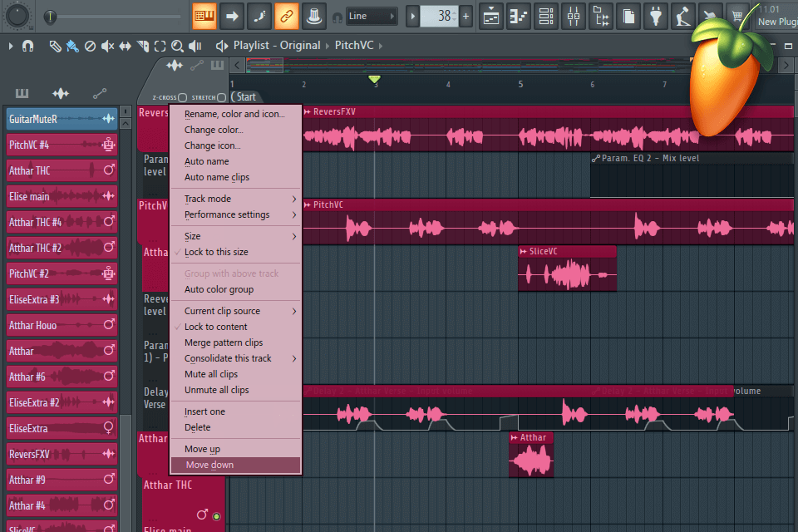Select the Delete tool
Viewport: 798px width, 532px height.
point(90,47)
